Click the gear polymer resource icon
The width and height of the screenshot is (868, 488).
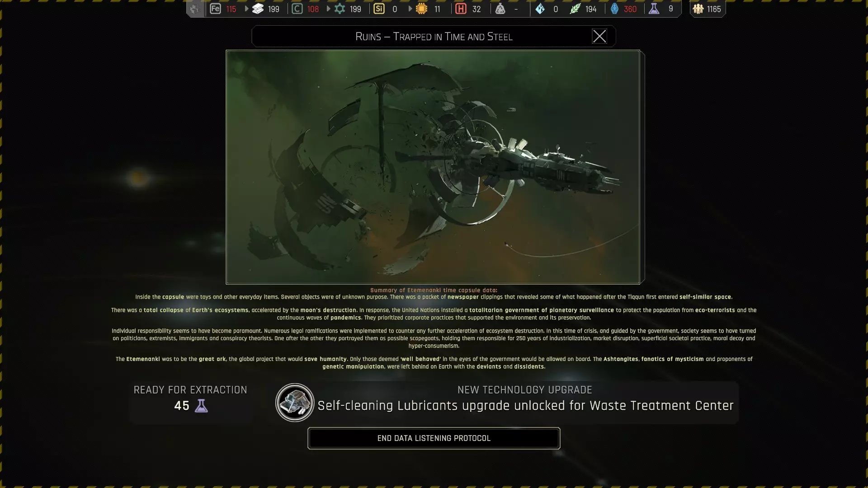point(340,9)
